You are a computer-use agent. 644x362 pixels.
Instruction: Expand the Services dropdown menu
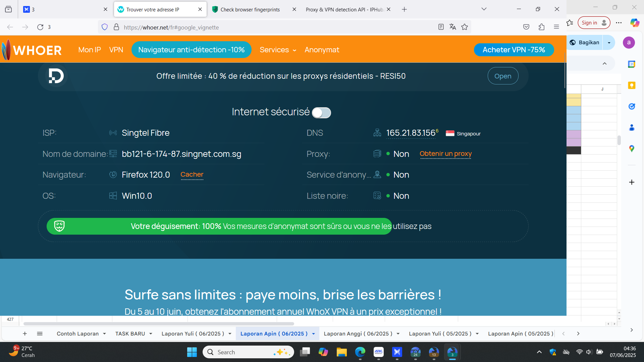[x=278, y=50]
